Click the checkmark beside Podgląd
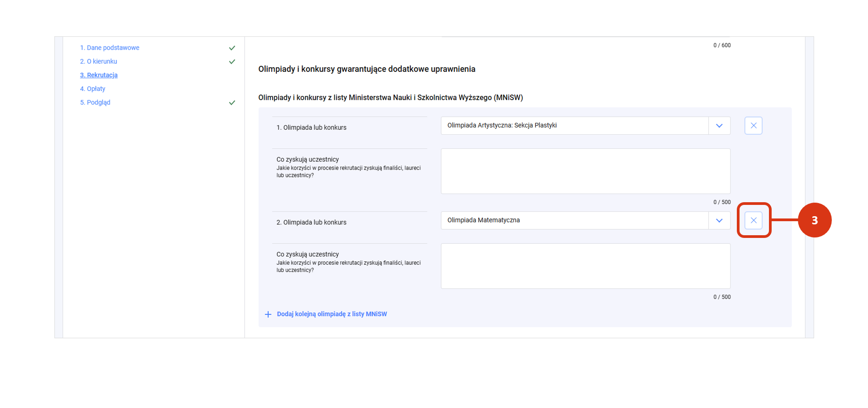This screenshot has width=868, height=408. (x=232, y=103)
